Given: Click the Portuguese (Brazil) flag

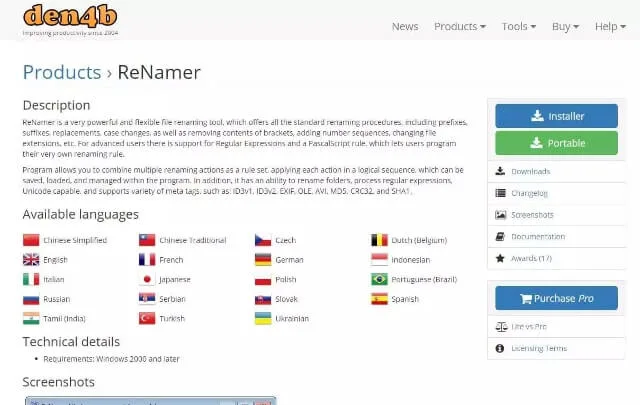Looking at the screenshot, I should click(x=379, y=279).
